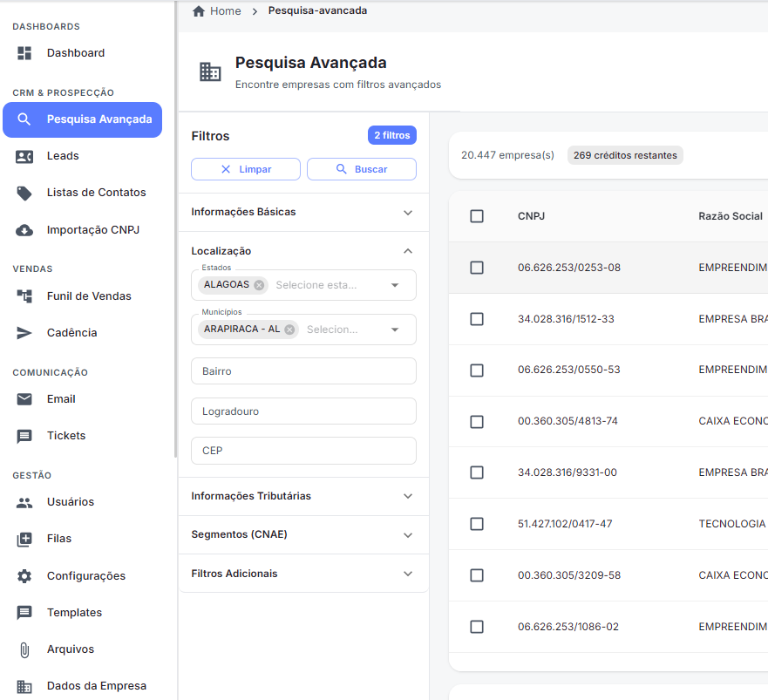Expand the Segmentos (CNAE) filter
Screen dimensions: 768x700
[302, 534]
